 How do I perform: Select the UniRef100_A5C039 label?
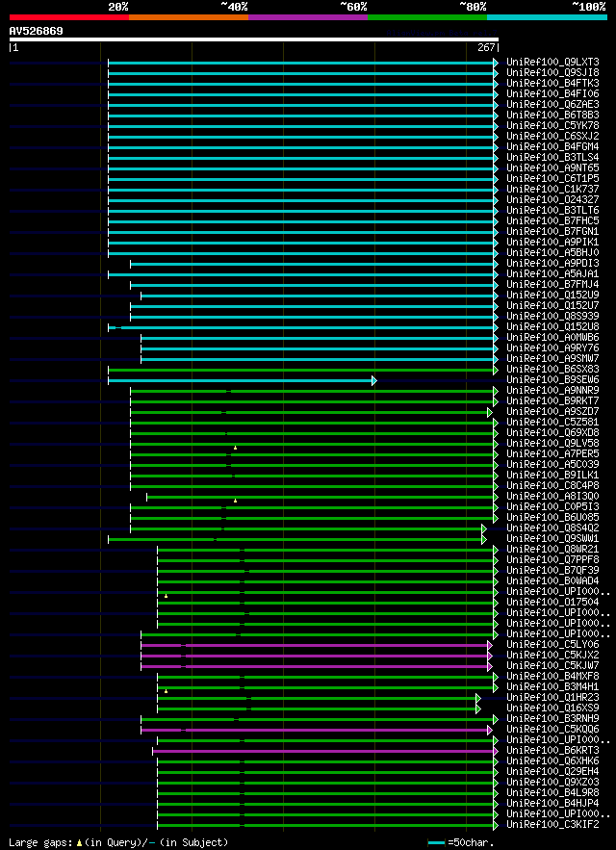click(552, 465)
